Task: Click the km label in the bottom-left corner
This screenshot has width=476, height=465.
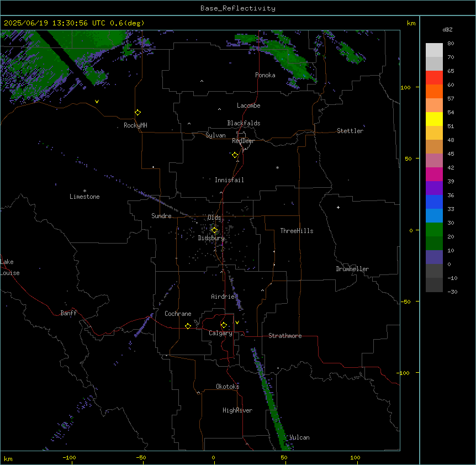Action: click(8, 458)
